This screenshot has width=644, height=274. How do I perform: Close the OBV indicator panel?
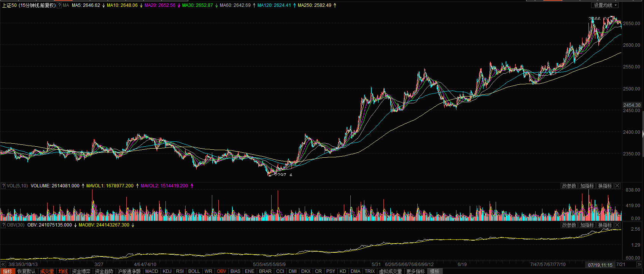(617, 225)
